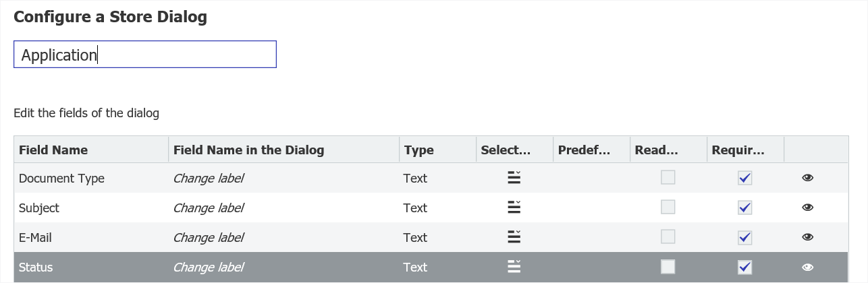The height and width of the screenshot is (283, 868).
Task: Enable Read-only for Status field
Action: tap(668, 267)
